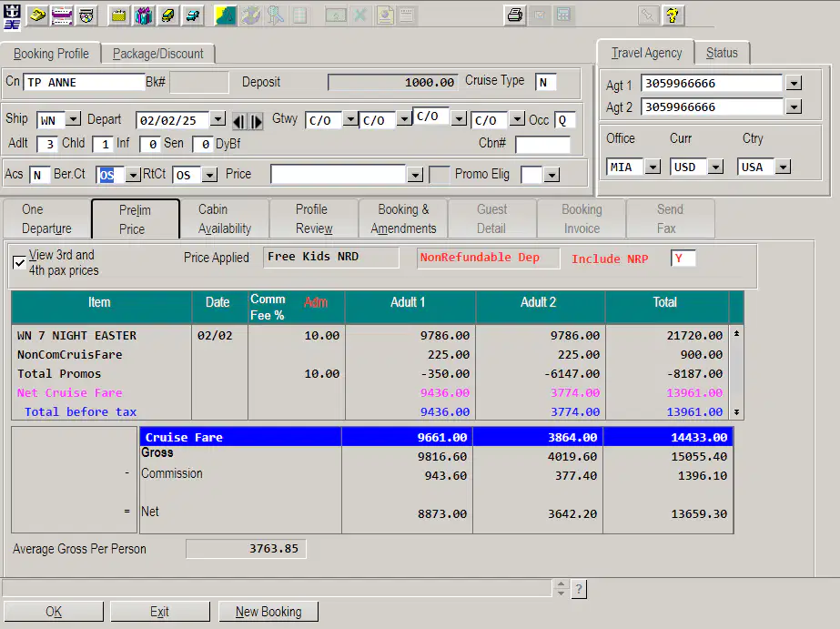
Task: Open the CD disc toolbar icon
Action: (x=86, y=15)
